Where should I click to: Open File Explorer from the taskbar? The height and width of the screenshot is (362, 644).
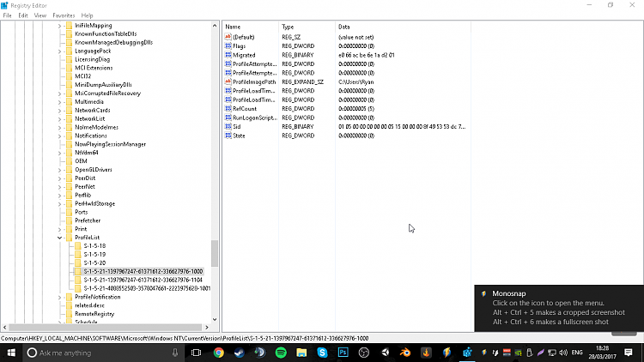click(x=301, y=353)
